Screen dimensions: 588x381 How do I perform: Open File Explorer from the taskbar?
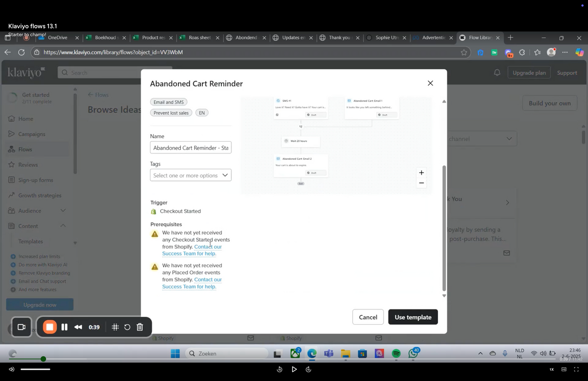coord(345,354)
